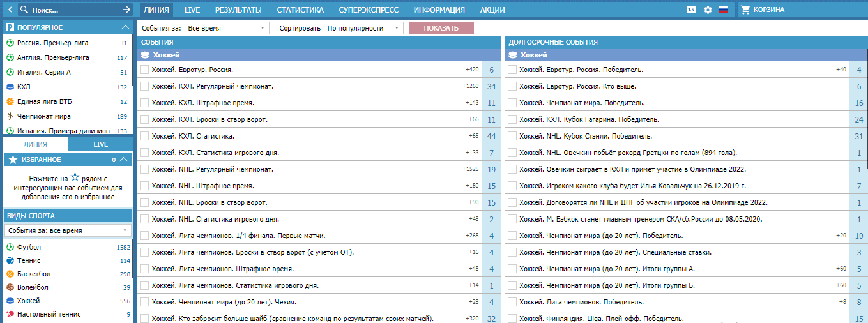Open settings via the gear icon
Image resolution: width=868 pixels, height=323 pixels.
tap(708, 10)
